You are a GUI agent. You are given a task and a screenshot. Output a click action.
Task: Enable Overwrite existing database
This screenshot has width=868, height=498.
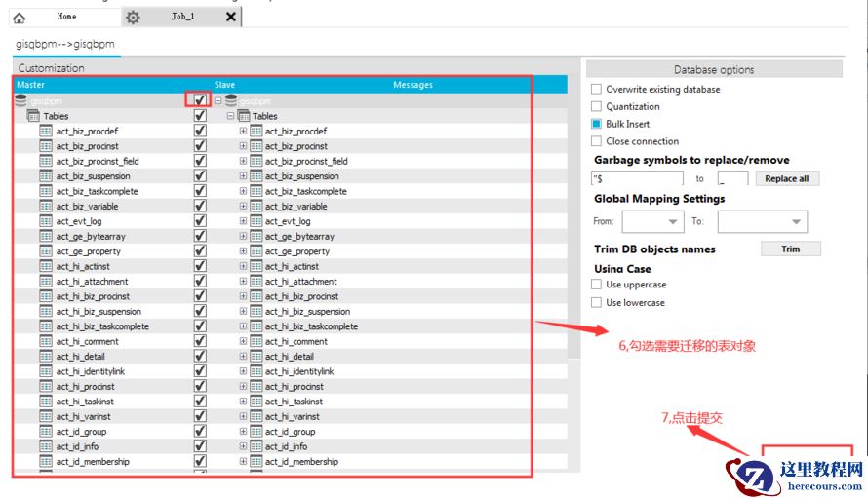[x=596, y=89]
